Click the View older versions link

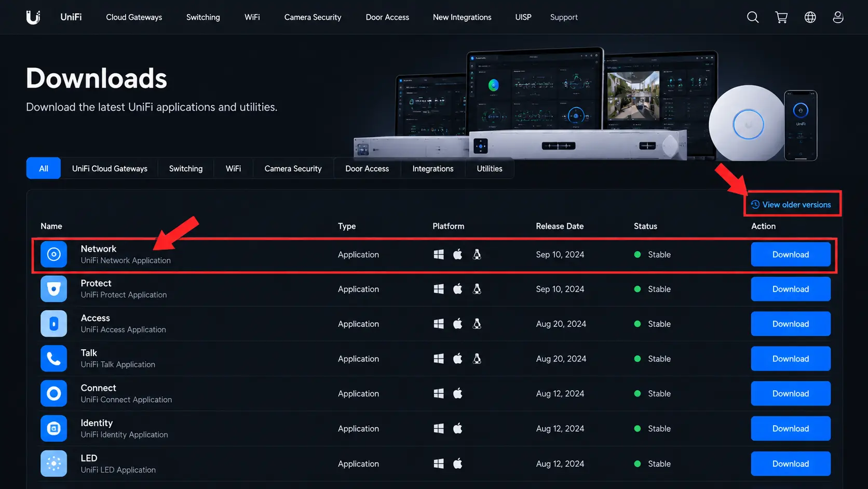(791, 204)
